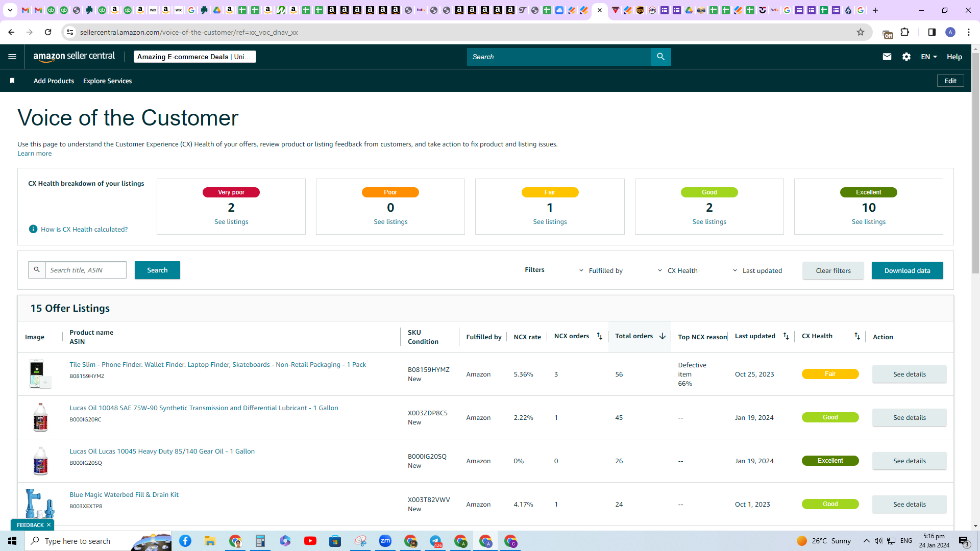Expand the Last updated filter dropdown
Screen dimensions: 980x551
[757, 270]
